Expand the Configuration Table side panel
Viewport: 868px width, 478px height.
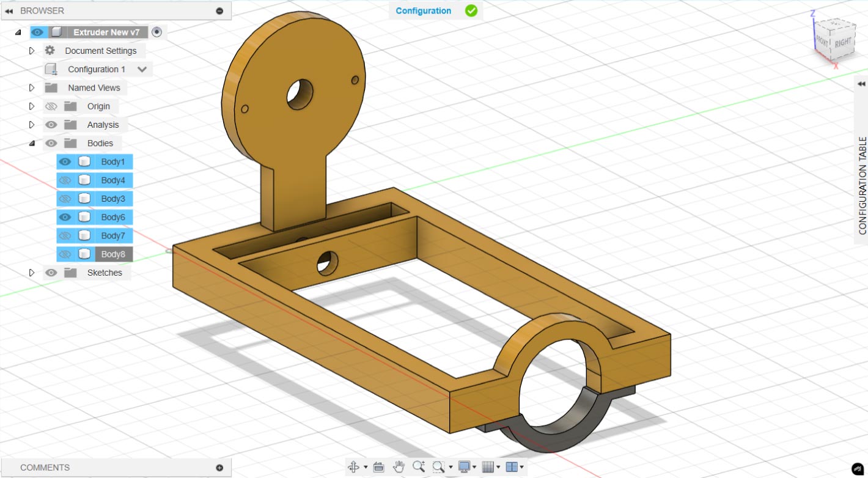pyautogui.click(x=861, y=84)
